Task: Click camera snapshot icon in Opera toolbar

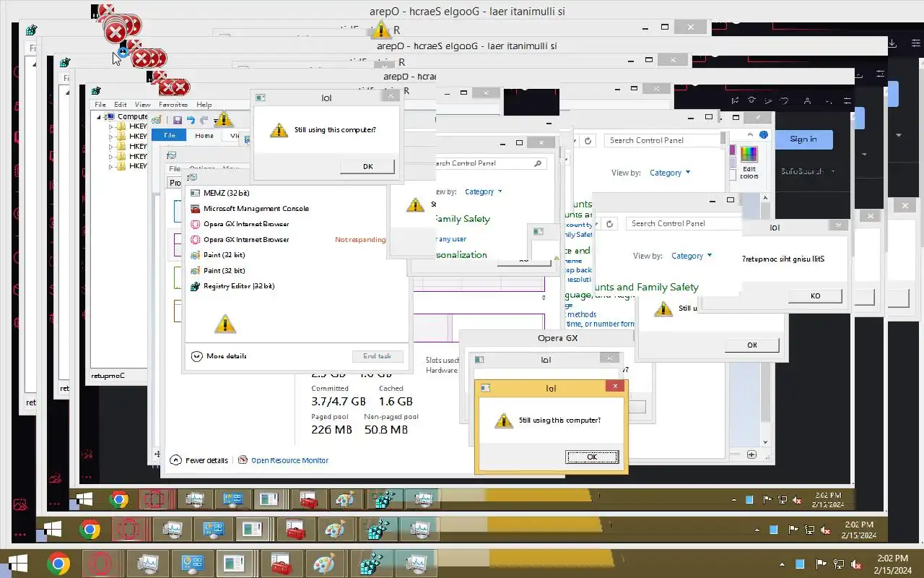Action: (752, 100)
